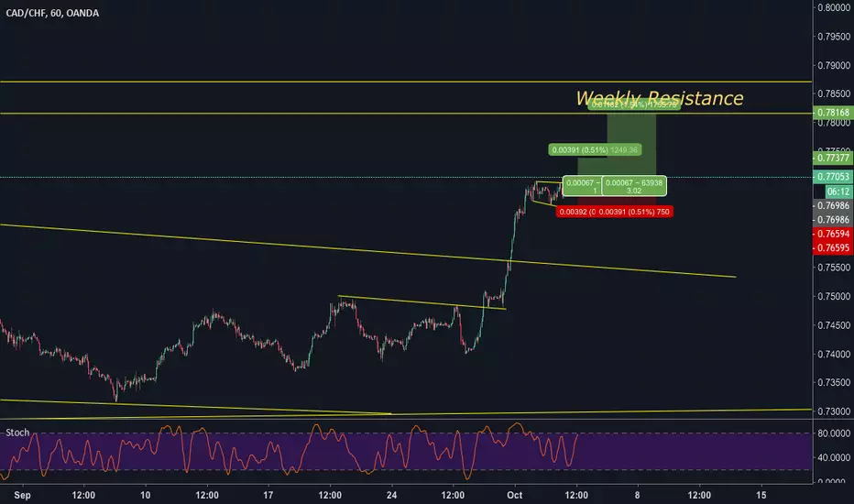The width and height of the screenshot is (854, 504).
Task: Select the Stoch indicator label
Action: tap(17, 433)
